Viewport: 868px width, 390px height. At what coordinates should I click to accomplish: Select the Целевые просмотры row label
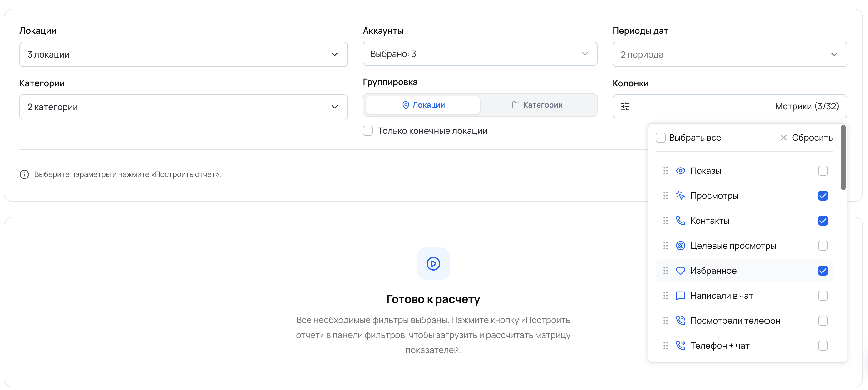coord(733,246)
